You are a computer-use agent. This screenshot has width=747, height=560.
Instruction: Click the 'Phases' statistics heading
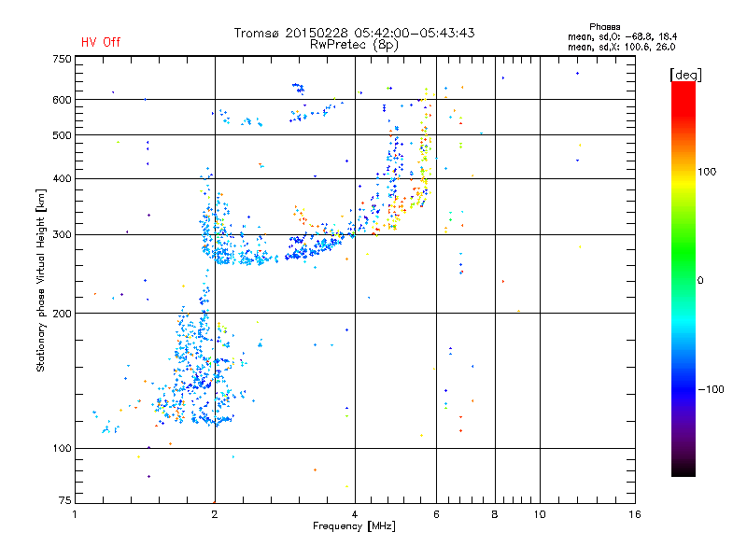(x=604, y=27)
